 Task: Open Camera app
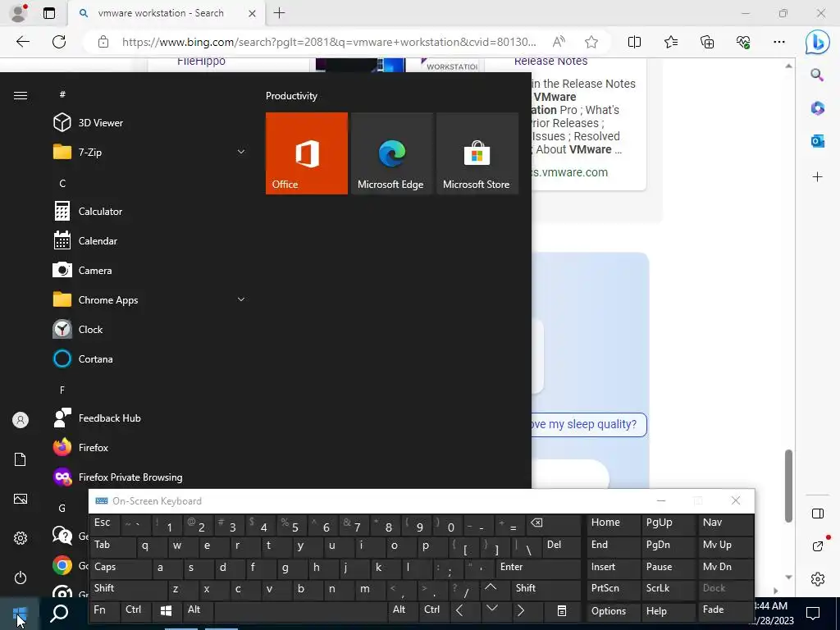(x=149, y=270)
